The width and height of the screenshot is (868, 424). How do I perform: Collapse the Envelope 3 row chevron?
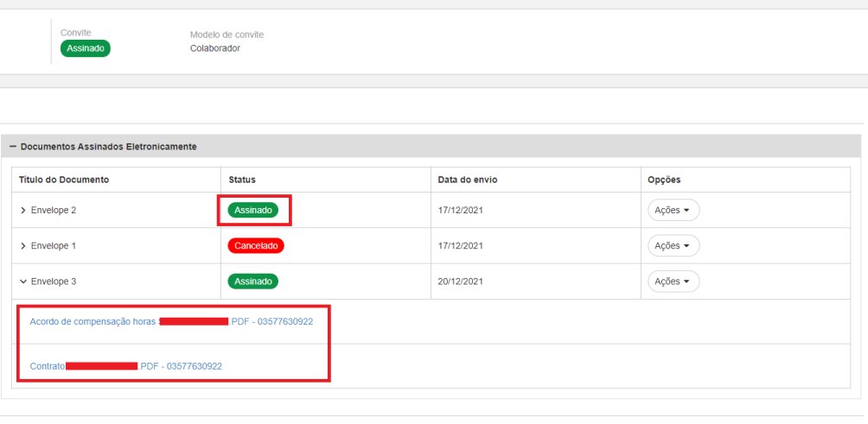(x=22, y=282)
